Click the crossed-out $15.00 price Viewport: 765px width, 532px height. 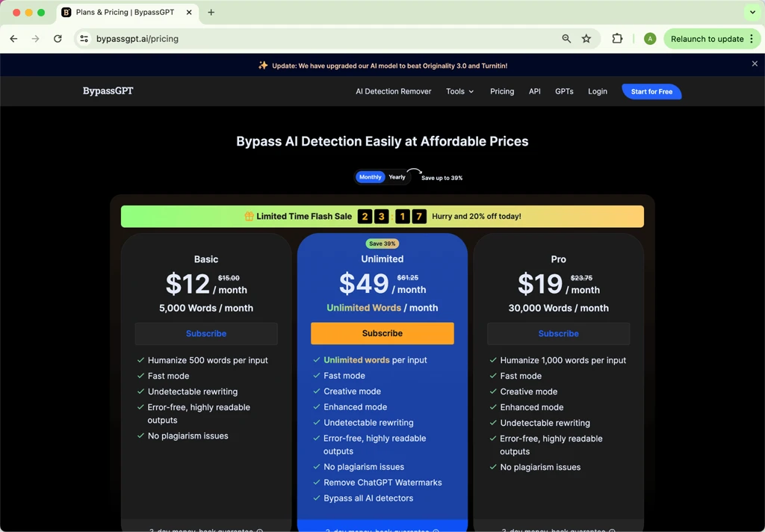(x=229, y=278)
